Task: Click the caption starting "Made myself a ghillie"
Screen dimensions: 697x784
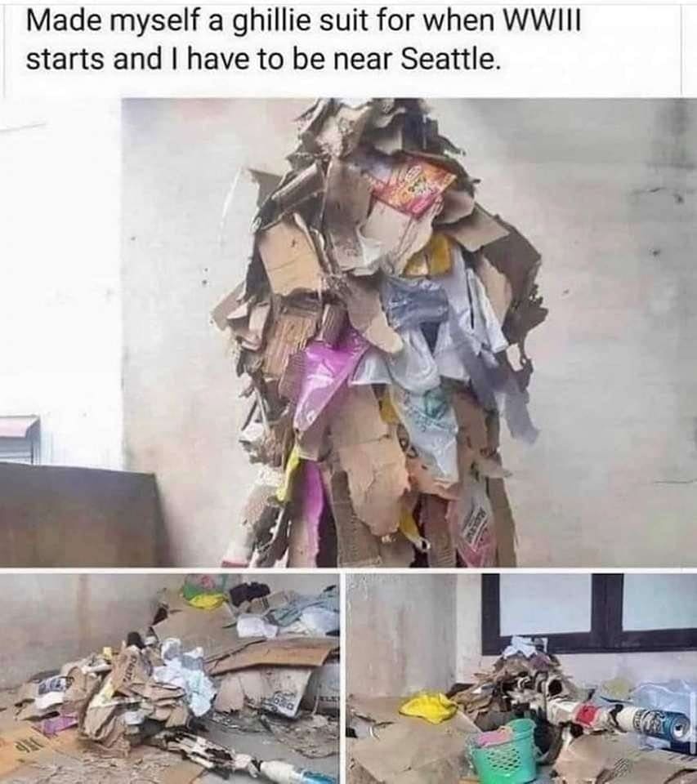Action: tap(302, 41)
